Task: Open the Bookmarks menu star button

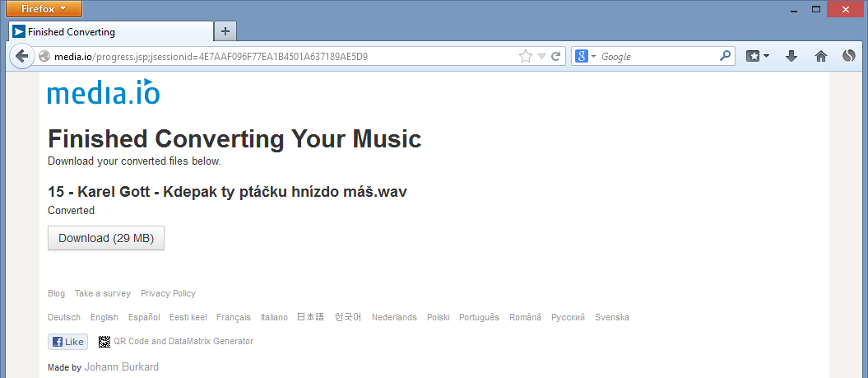Action: point(753,56)
